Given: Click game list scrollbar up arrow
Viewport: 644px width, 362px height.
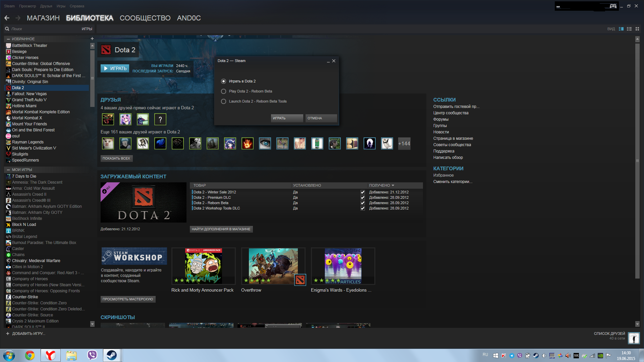Looking at the screenshot, I should (x=92, y=46).
